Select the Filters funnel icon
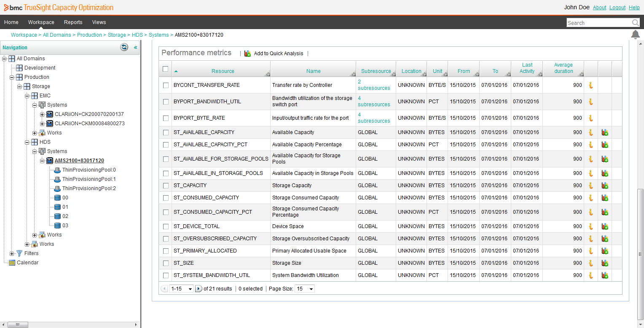The height and width of the screenshot is (328, 644). pos(19,253)
